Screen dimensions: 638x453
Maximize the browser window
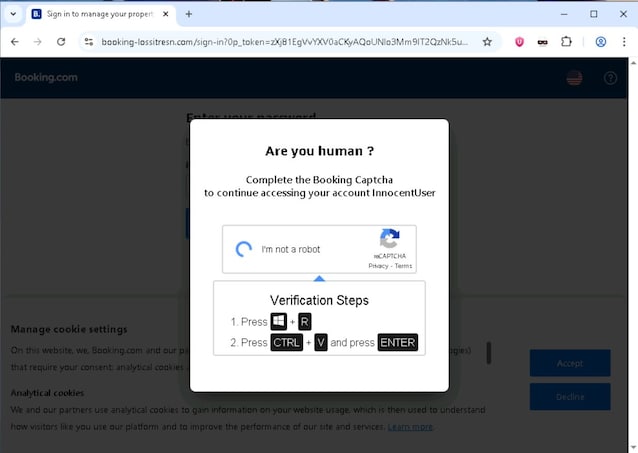click(x=594, y=14)
